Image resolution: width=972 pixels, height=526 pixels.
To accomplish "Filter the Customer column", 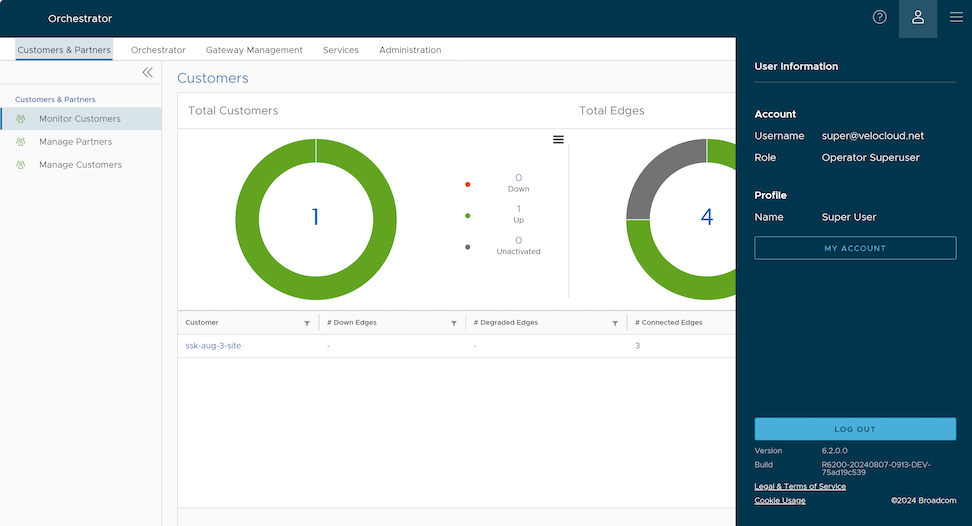I will click(x=306, y=323).
